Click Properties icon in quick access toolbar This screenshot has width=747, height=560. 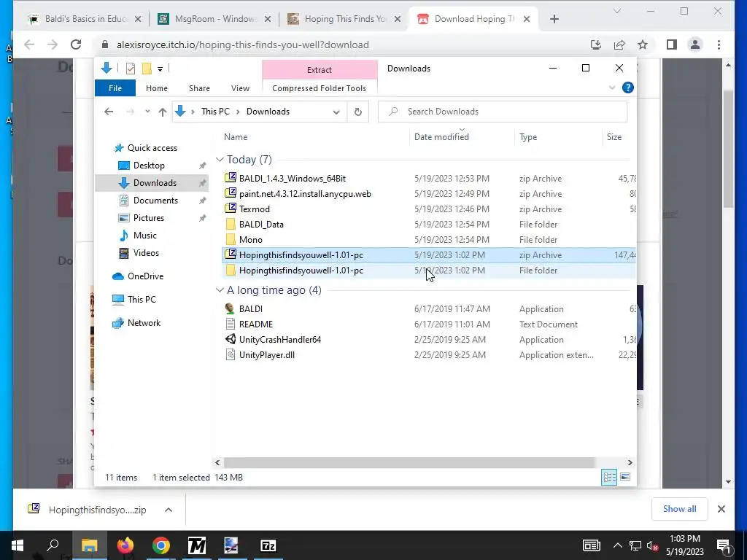pyautogui.click(x=130, y=69)
